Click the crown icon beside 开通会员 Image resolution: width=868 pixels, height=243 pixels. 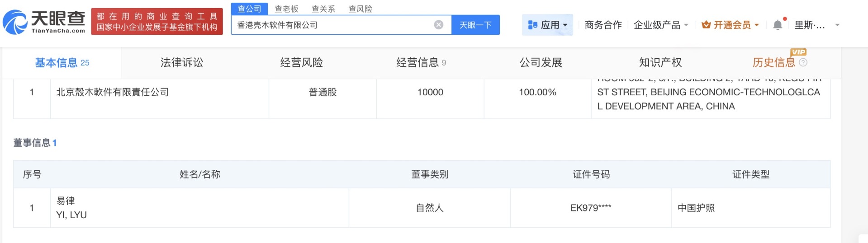[706, 25]
